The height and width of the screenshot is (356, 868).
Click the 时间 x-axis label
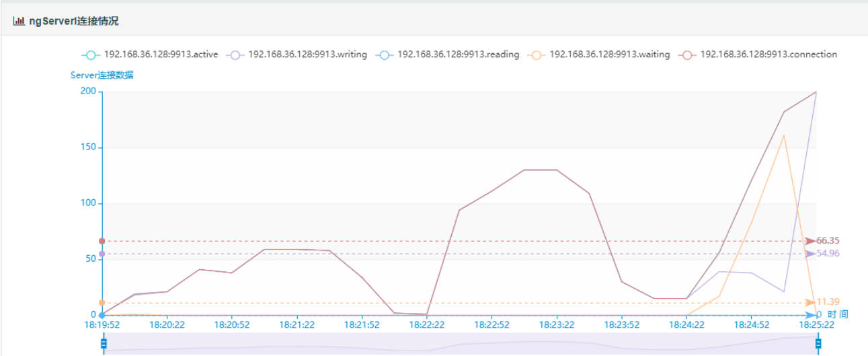point(838,314)
